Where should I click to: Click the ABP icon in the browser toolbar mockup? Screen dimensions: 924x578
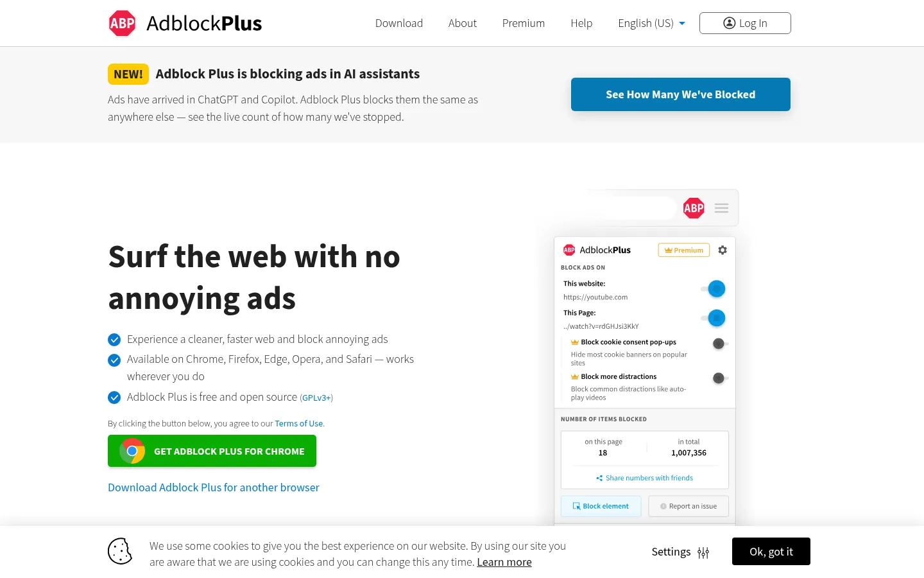click(x=694, y=208)
